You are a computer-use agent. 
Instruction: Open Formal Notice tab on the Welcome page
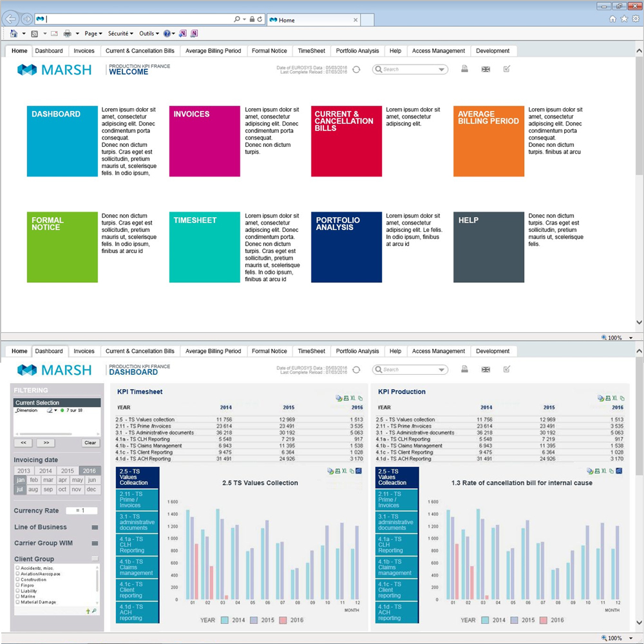coord(269,51)
